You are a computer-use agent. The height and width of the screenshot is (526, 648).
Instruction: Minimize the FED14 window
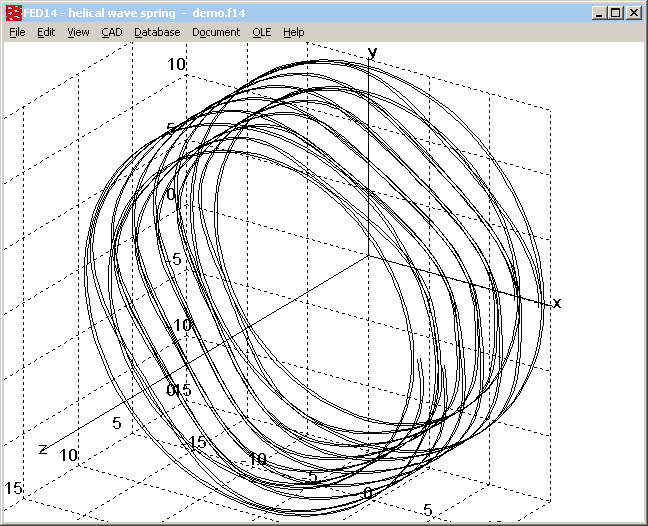pos(599,13)
